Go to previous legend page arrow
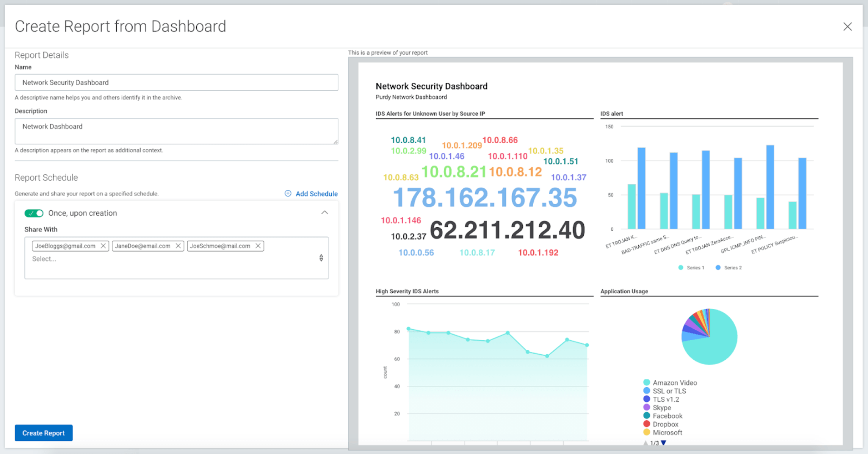 (646, 443)
